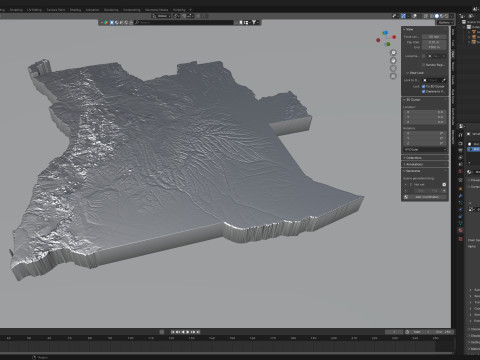Uncheck Camera to View checkbox

click(x=424, y=91)
